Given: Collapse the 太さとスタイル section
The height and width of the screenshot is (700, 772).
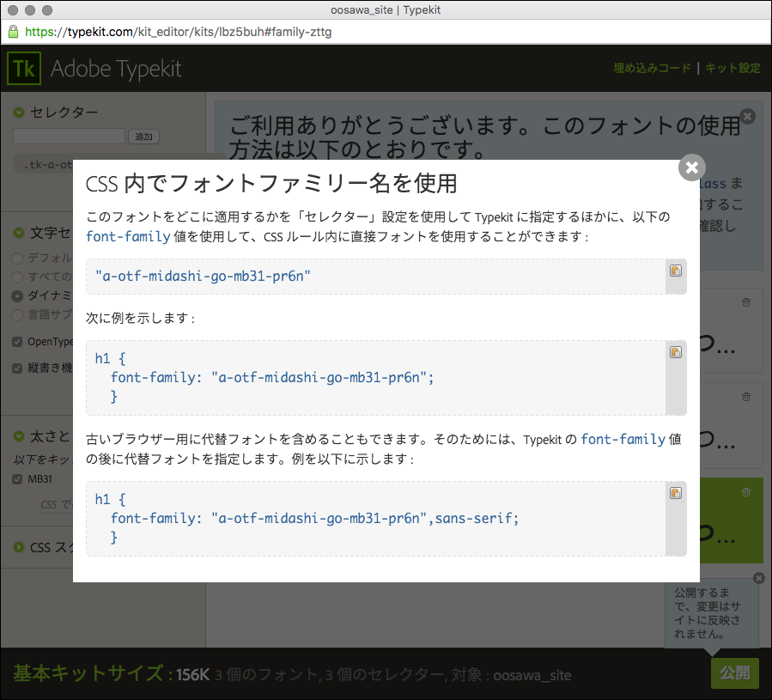Looking at the screenshot, I should tap(19, 436).
